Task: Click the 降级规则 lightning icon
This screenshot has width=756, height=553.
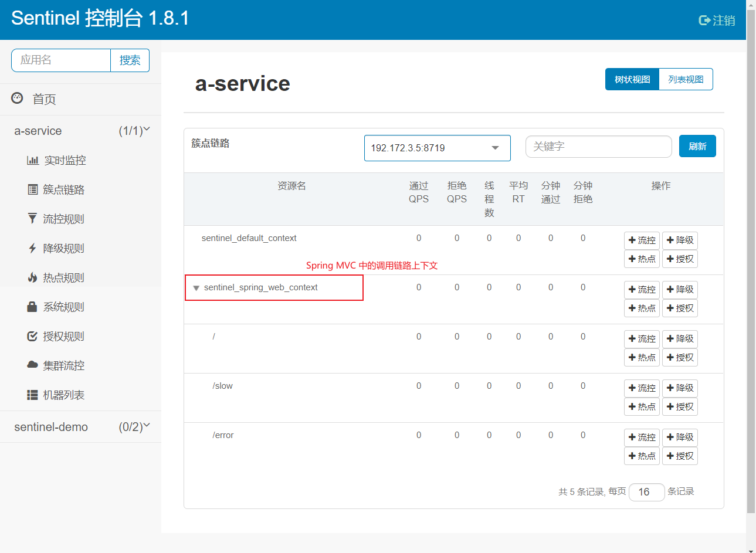Action: (x=32, y=248)
